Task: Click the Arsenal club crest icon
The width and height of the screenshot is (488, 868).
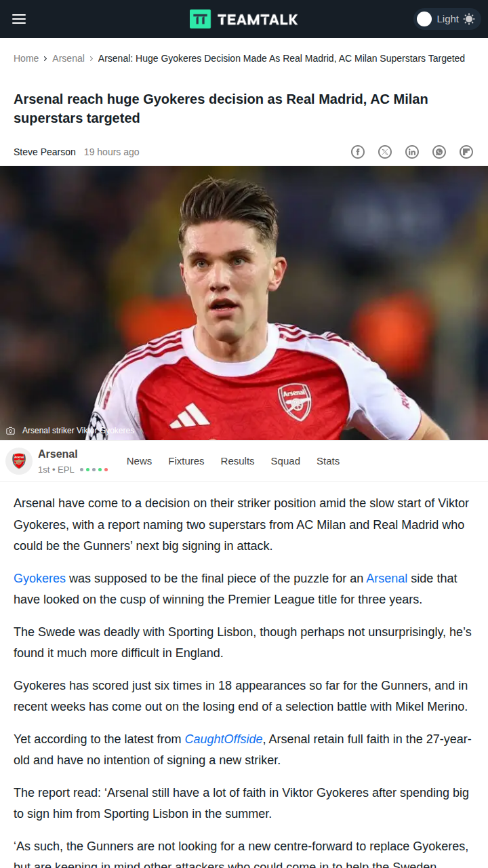Action: (x=19, y=461)
